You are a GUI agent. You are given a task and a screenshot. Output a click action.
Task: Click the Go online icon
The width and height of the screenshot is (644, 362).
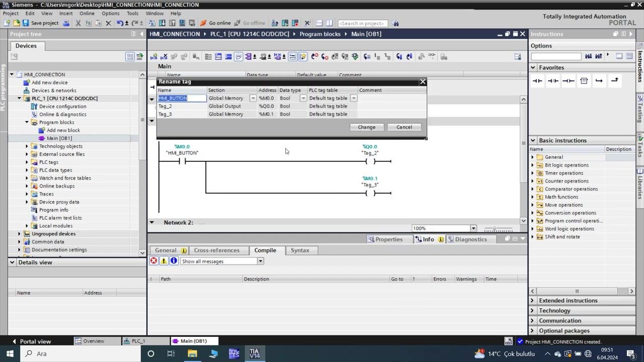click(203, 23)
